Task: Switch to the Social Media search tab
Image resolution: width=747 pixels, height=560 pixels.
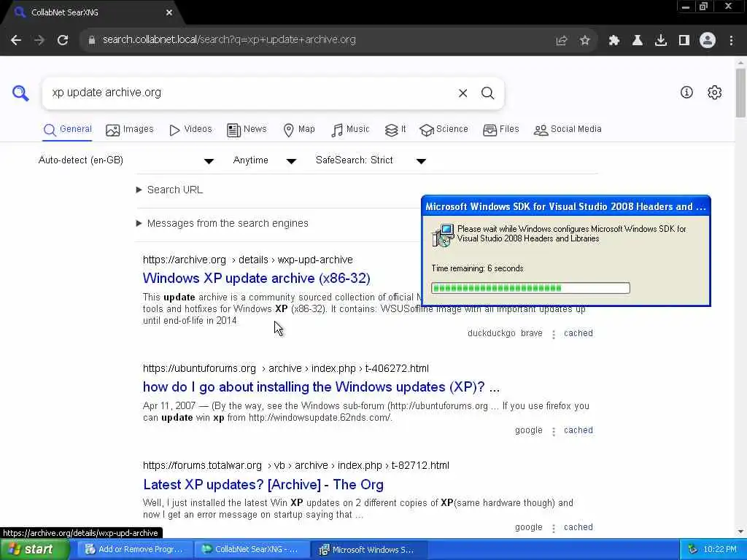Action: click(568, 130)
